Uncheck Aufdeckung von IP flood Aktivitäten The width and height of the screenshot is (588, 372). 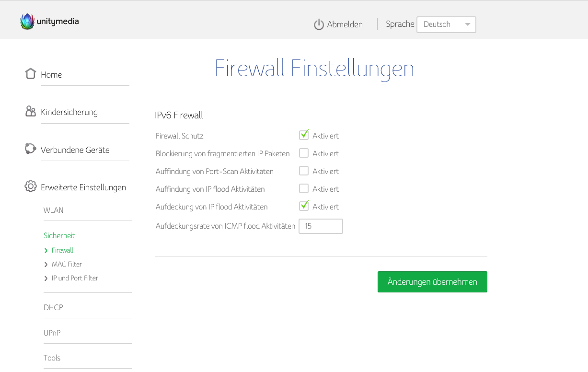[304, 207]
